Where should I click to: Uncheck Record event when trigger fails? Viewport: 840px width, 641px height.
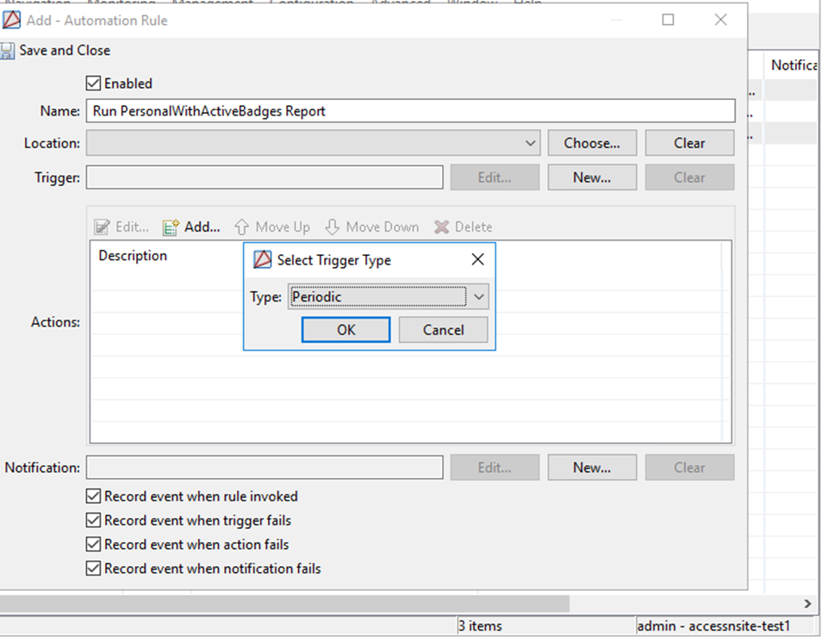93,520
